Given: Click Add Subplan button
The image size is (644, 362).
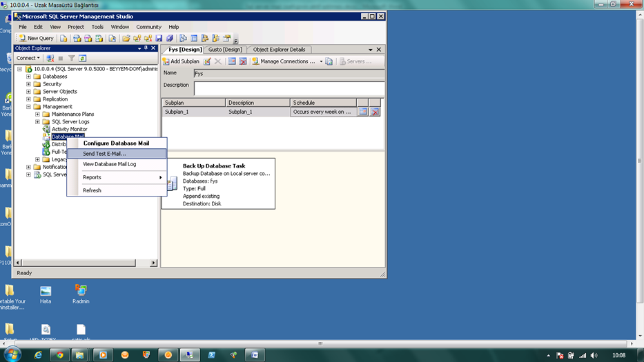Looking at the screenshot, I should click(x=181, y=61).
